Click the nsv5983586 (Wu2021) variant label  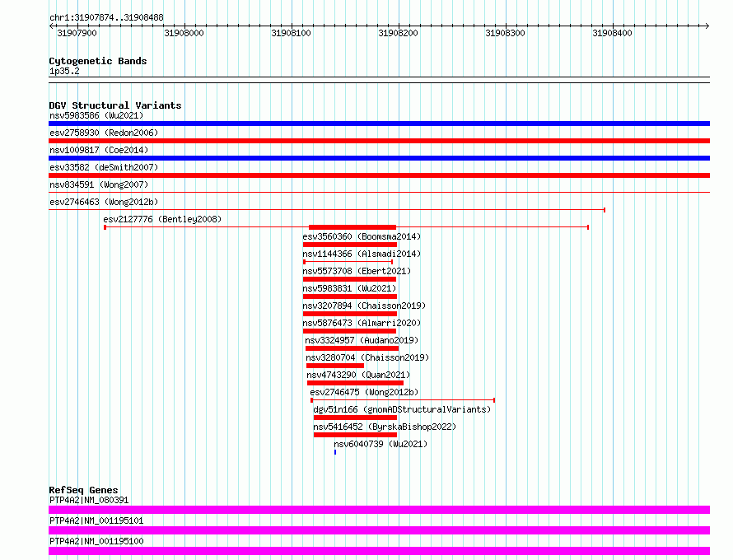[96, 115]
